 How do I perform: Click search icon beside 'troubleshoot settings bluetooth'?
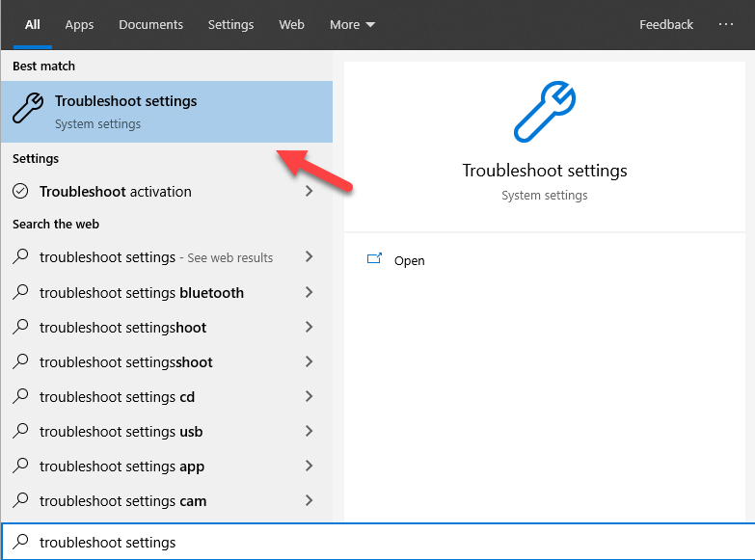[20, 293]
